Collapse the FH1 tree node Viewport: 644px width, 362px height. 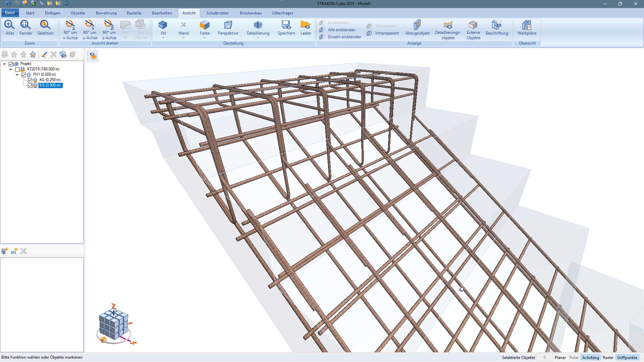pyautogui.click(x=17, y=75)
